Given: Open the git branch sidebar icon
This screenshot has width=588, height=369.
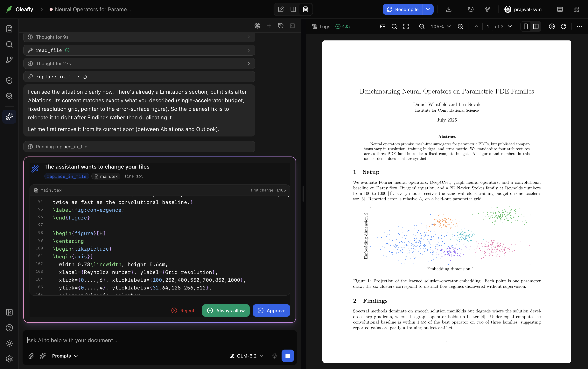Looking at the screenshot, I should pyautogui.click(x=9, y=60).
